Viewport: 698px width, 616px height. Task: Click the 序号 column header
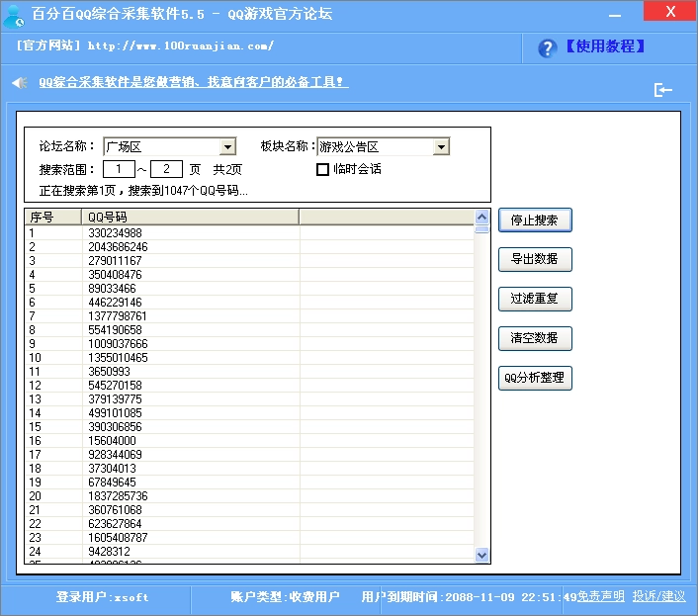pos(53,217)
